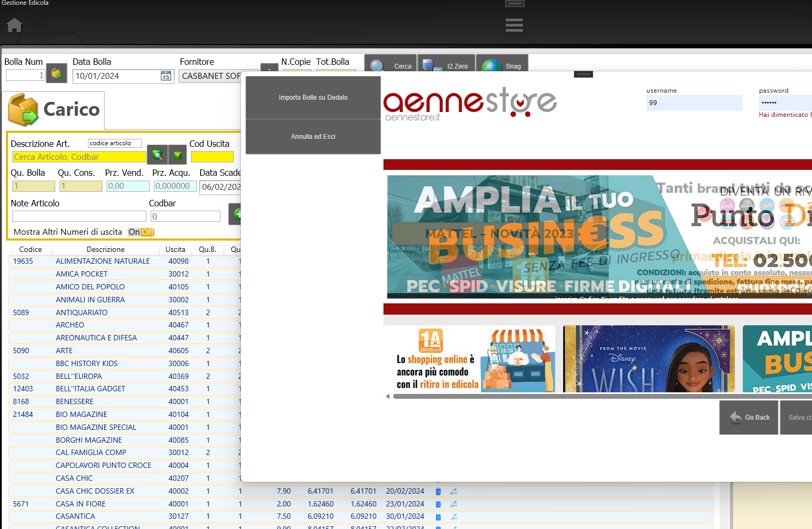
Task: Click the Data Scadenza date field
Action: tap(220, 187)
